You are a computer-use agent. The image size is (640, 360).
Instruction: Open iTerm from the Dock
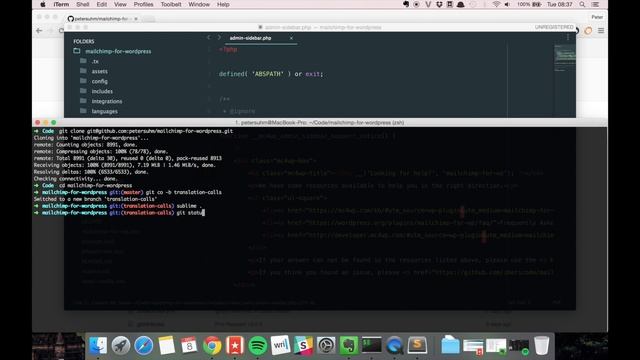tap(372, 345)
